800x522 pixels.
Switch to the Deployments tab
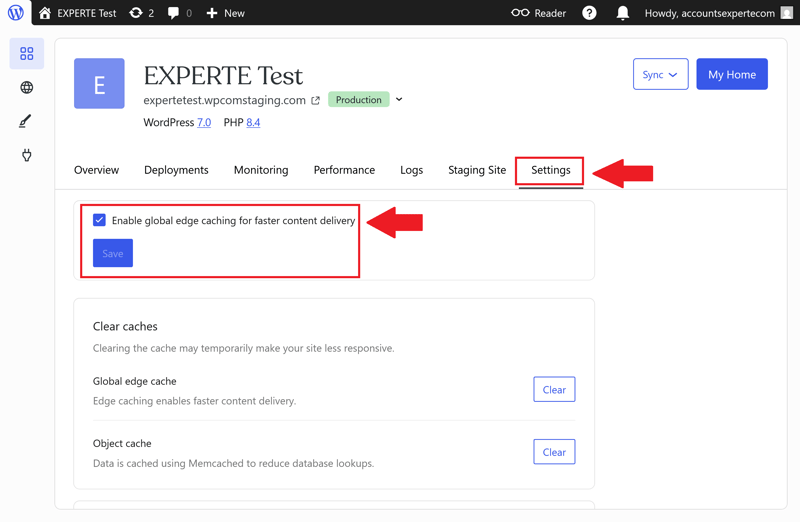click(x=176, y=170)
